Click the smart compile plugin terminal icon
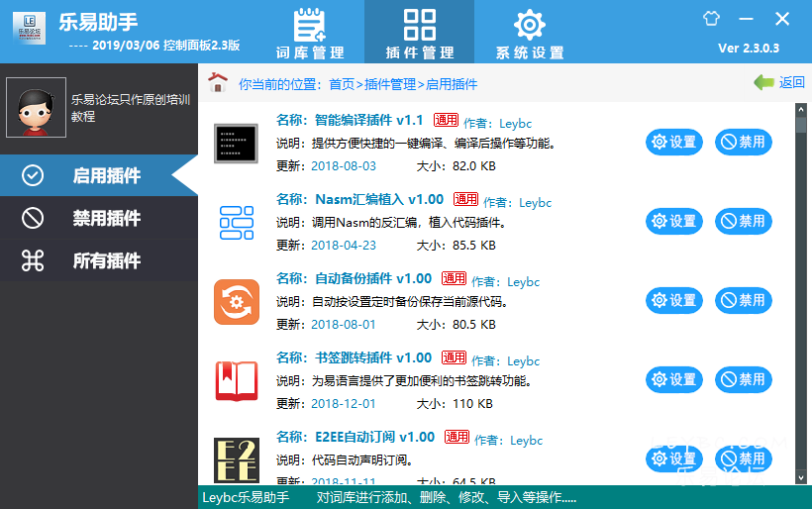812x509 pixels. coord(236,143)
